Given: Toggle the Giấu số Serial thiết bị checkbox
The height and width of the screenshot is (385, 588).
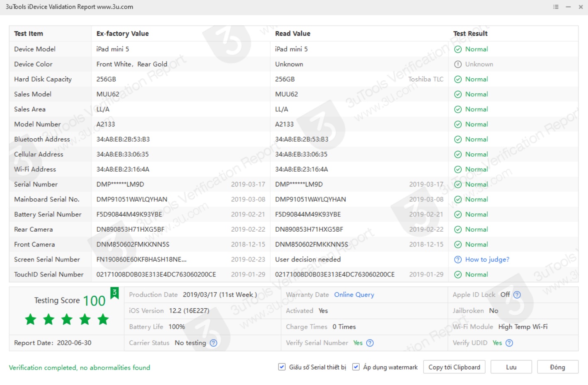Looking at the screenshot, I should pyautogui.click(x=282, y=367).
